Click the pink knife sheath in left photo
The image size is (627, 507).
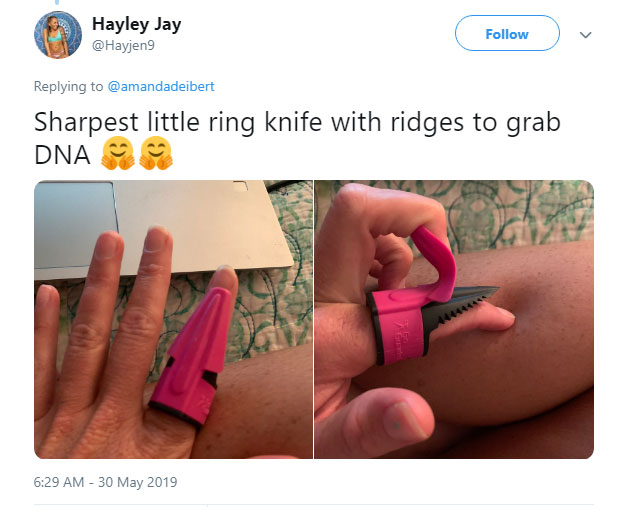(x=192, y=356)
